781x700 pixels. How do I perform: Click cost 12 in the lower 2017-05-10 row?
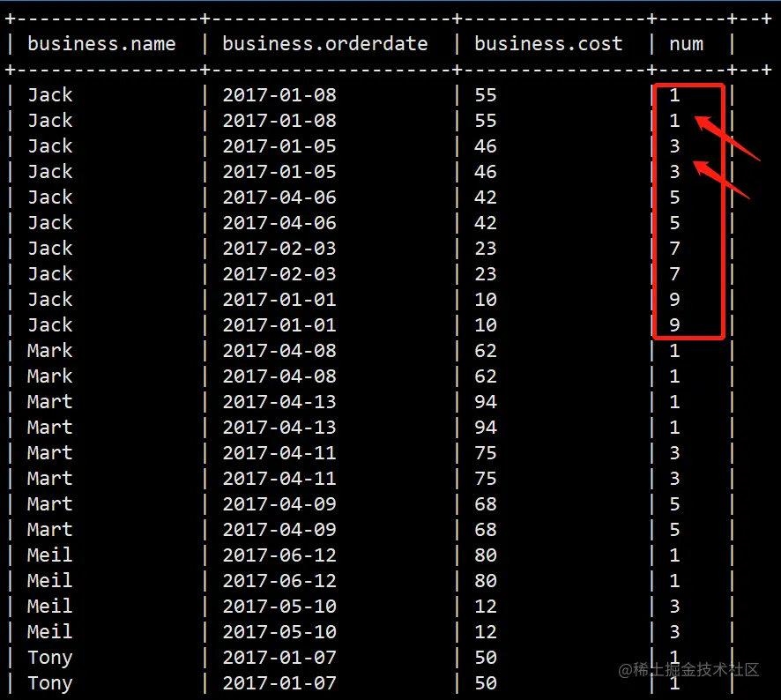[485, 632]
